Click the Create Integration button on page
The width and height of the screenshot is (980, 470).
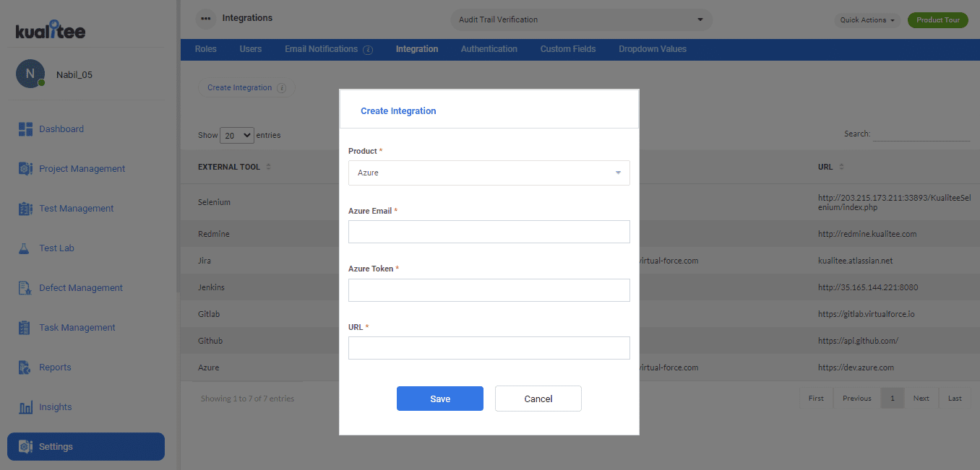point(246,88)
